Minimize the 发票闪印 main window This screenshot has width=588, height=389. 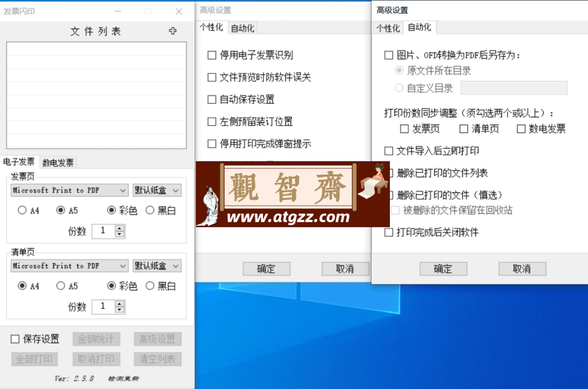118,11
